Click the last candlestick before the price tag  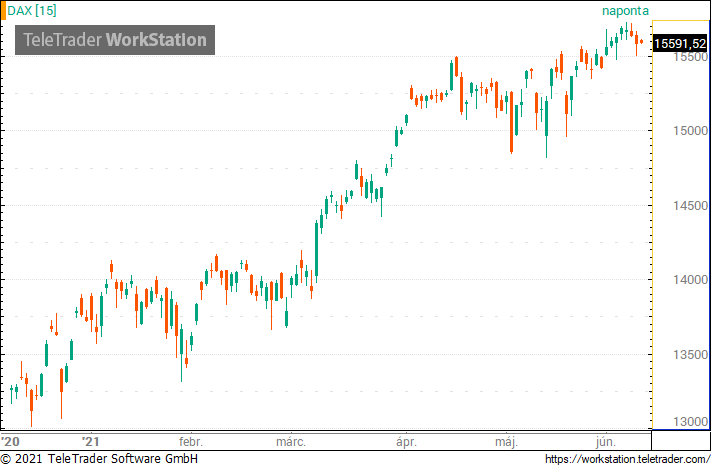coord(641,41)
